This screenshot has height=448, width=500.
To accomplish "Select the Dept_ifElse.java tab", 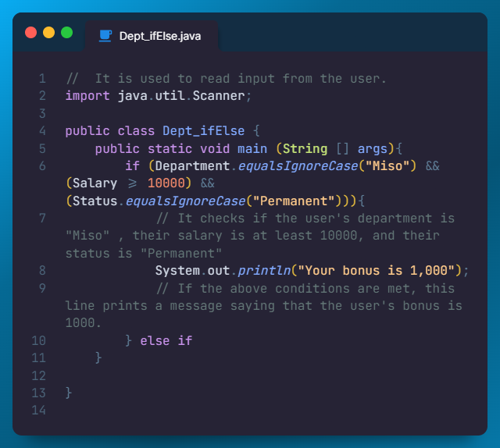I will pos(152,36).
